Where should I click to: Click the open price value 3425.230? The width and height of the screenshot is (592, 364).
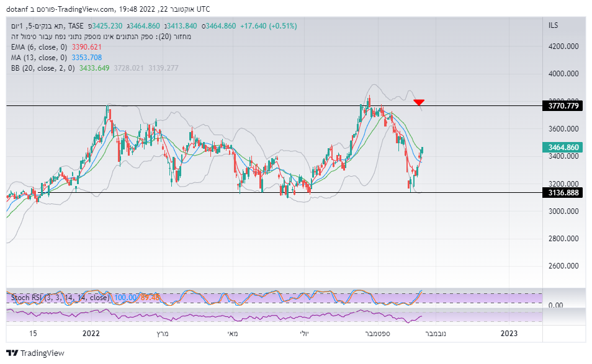107,26
